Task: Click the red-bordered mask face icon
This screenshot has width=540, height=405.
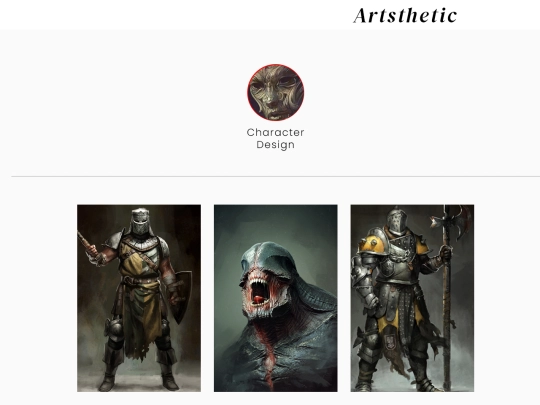Action: pyautogui.click(x=276, y=92)
